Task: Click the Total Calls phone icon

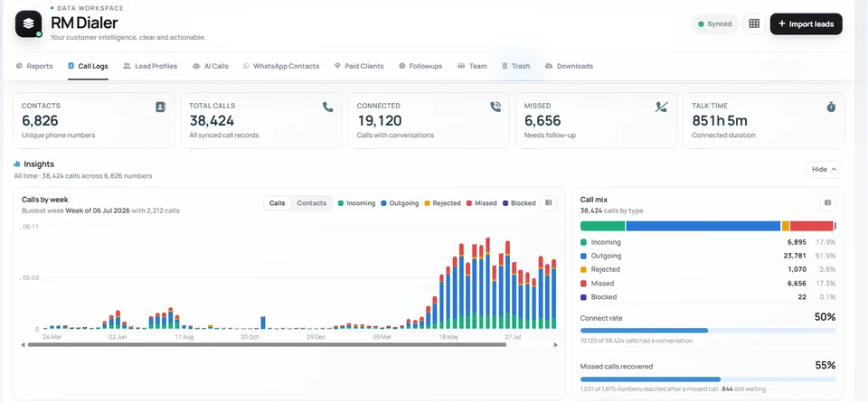Action: (327, 108)
